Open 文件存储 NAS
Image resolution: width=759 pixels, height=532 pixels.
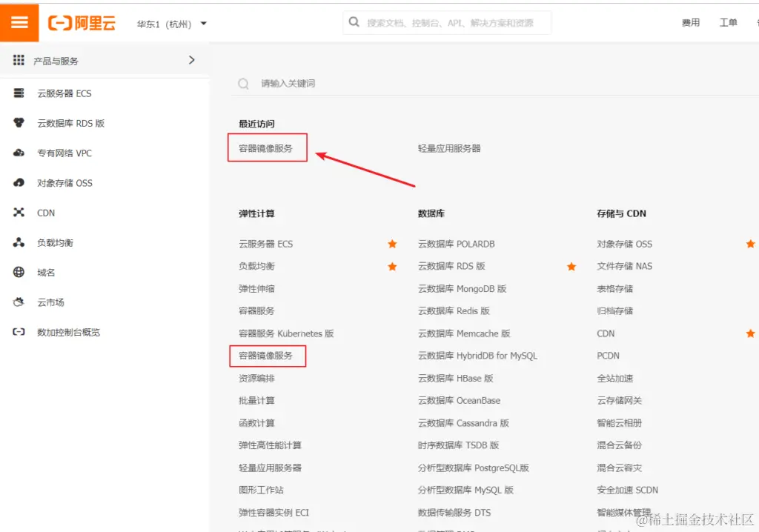click(624, 266)
